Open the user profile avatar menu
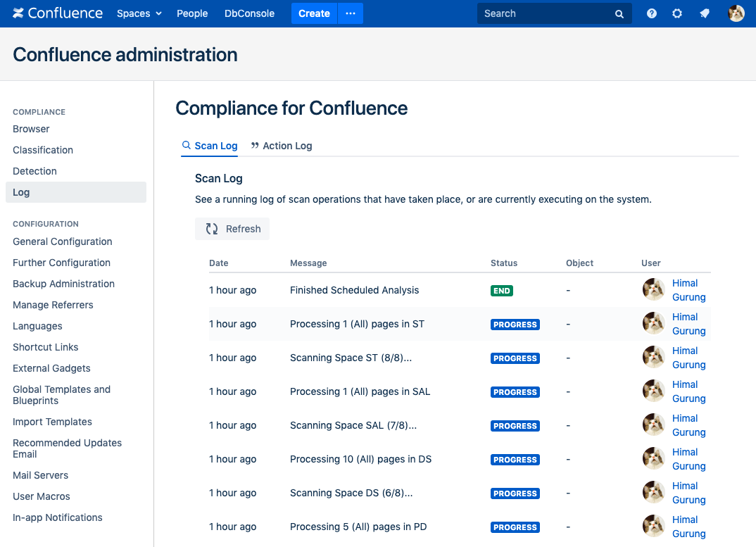Viewport: 756px width, 547px height. 736,13
